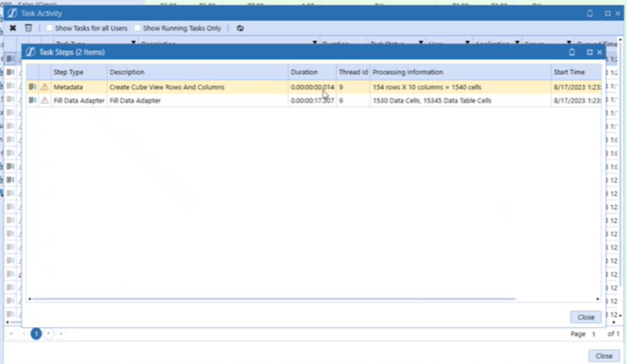Screen dimensions: 627x364
Task: Click the refresh icon in Task Activity toolbar
Action: click(240, 28)
